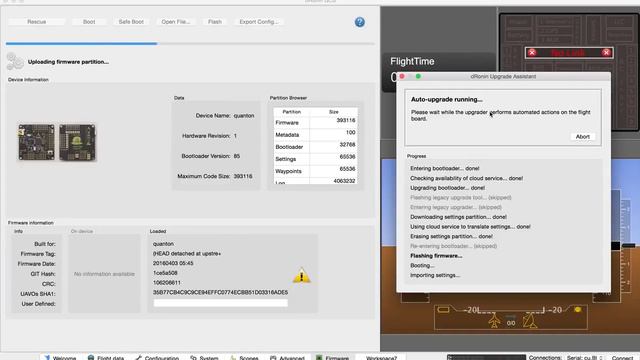This screenshot has width=640, height=360.
Task: Click the firmware date '20160403 05:45'
Action: point(173,263)
